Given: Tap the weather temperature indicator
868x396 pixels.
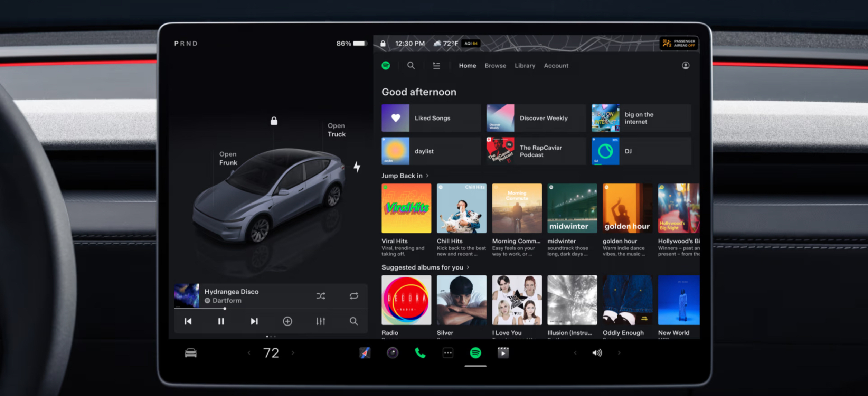Looking at the screenshot, I should 446,44.
